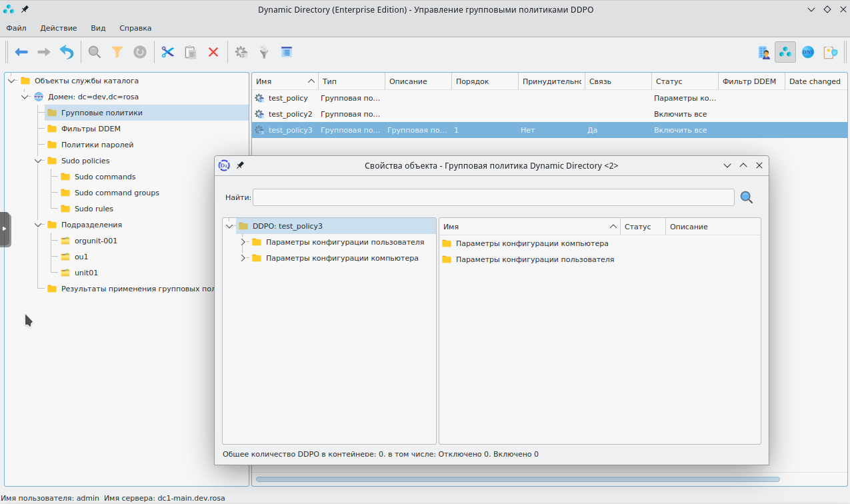
Task: Collapse the Sudo policies tree node
Action: coord(38,161)
